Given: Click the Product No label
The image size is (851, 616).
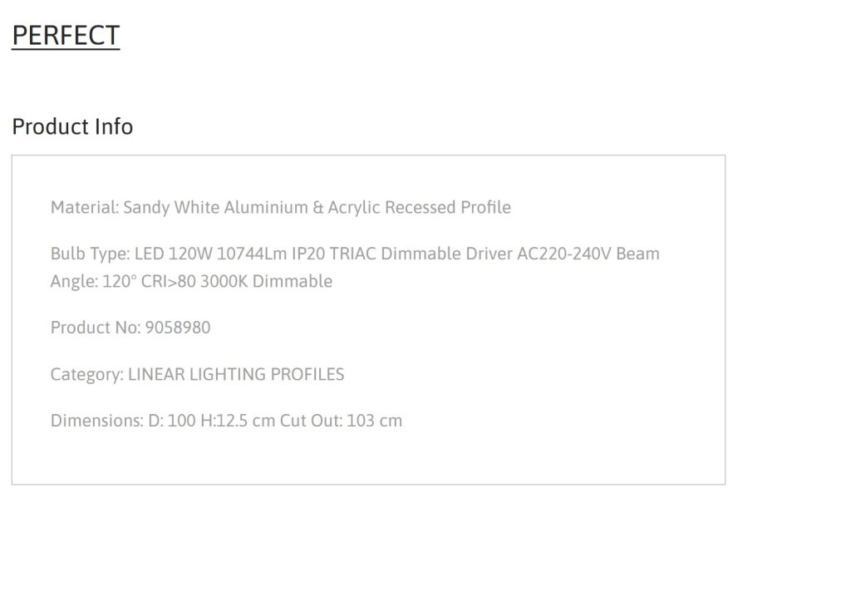Looking at the screenshot, I should pos(96,328).
